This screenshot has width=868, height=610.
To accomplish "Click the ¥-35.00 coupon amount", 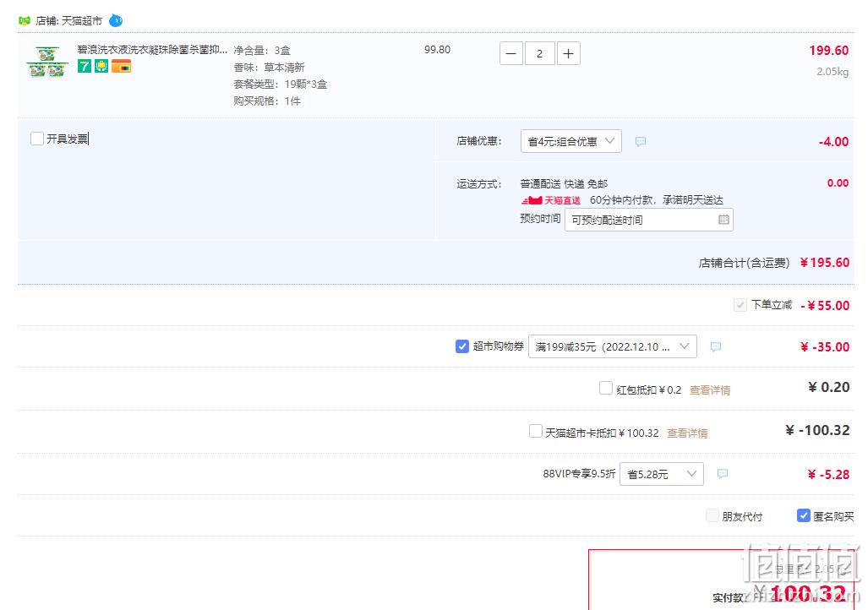I will click(825, 347).
